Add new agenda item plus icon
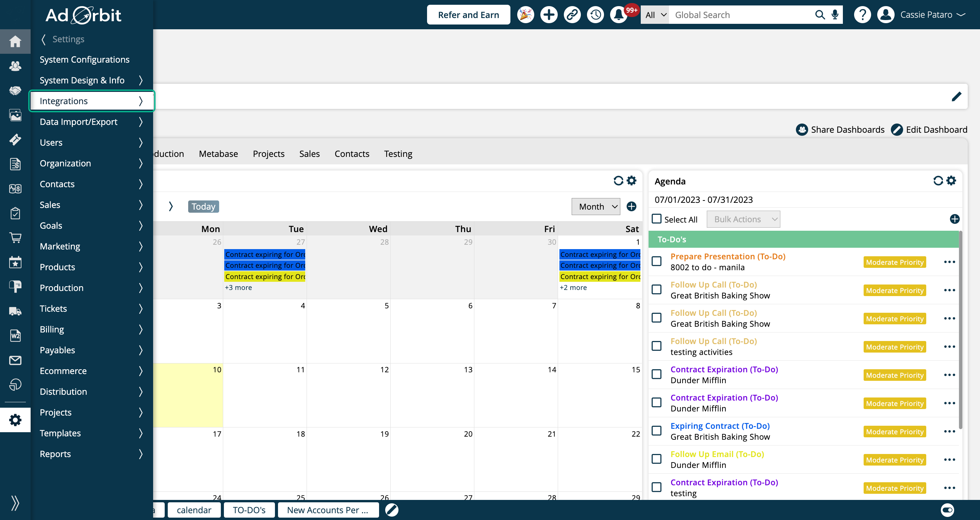980x520 pixels. (954, 219)
